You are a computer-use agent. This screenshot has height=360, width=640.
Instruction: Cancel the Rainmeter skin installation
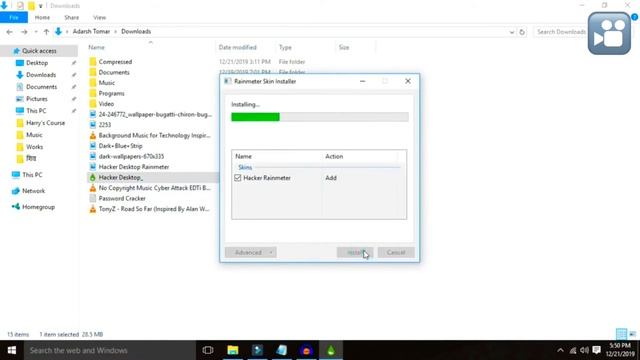click(396, 252)
